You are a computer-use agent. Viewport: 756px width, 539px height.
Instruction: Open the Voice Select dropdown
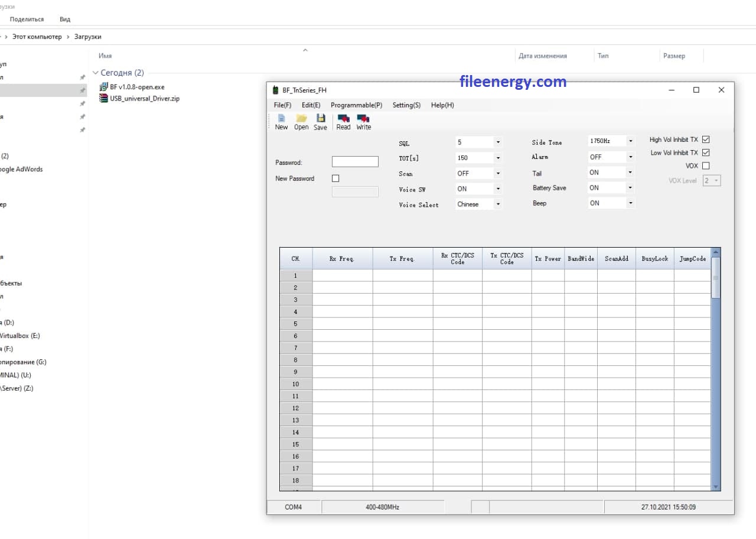pos(498,204)
